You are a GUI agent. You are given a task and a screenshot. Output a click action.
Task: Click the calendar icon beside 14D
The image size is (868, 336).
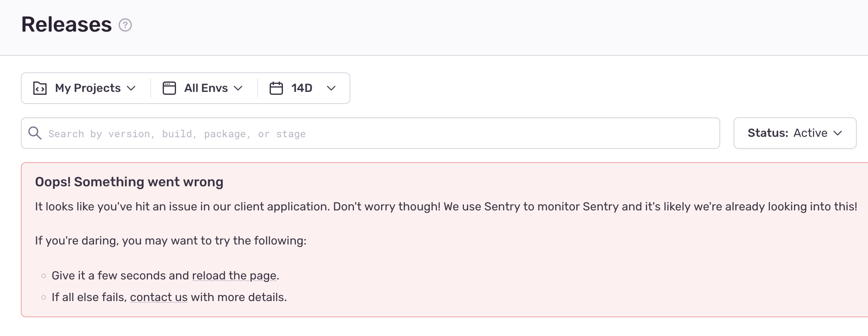pyautogui.click(x=276, y=88)
